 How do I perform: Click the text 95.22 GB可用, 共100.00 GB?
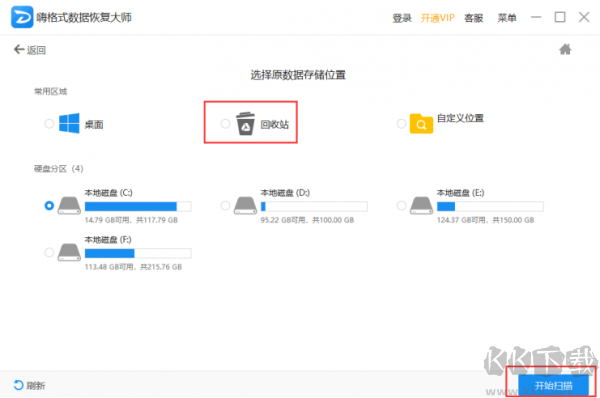307,220
